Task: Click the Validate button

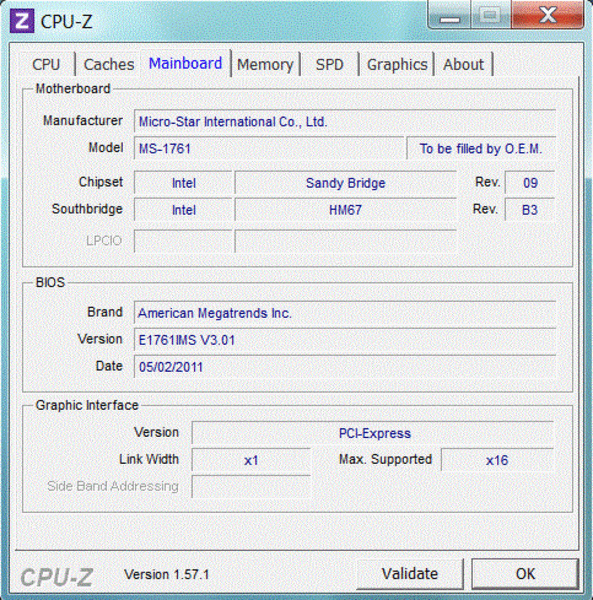Action: 410,574
